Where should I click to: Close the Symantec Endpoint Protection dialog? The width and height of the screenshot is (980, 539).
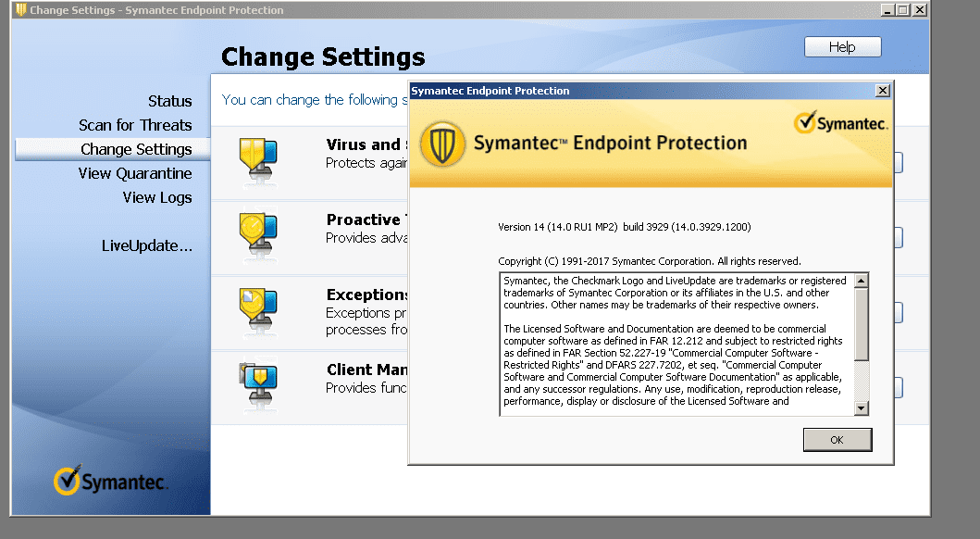[x=882, y=91]
